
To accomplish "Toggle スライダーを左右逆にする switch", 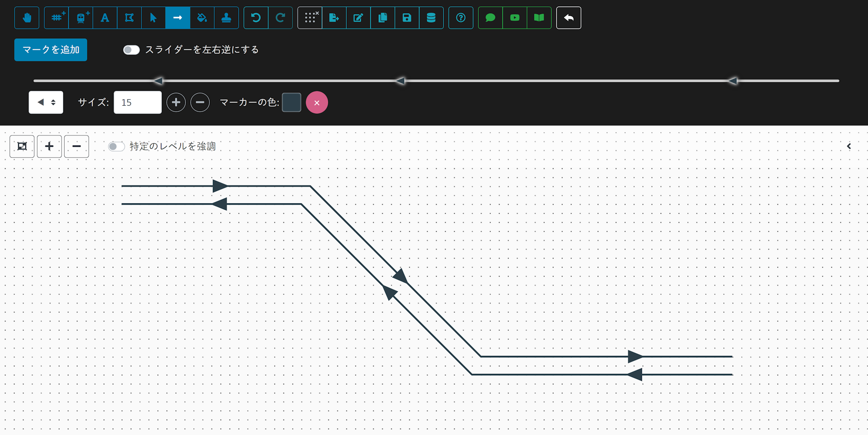I will [x=132, y=50].
